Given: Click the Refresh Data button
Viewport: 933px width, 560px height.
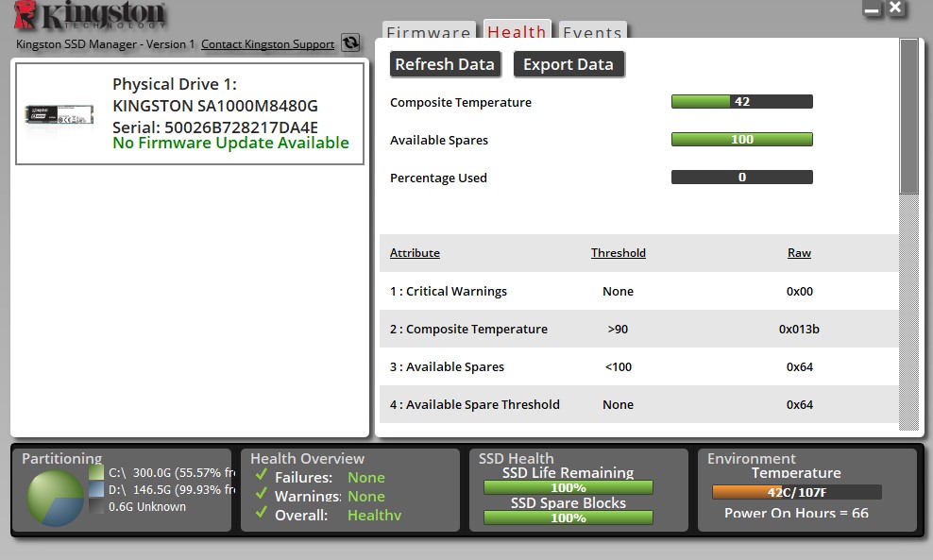Looking at the screenshot, I should (x=445, y=64).
